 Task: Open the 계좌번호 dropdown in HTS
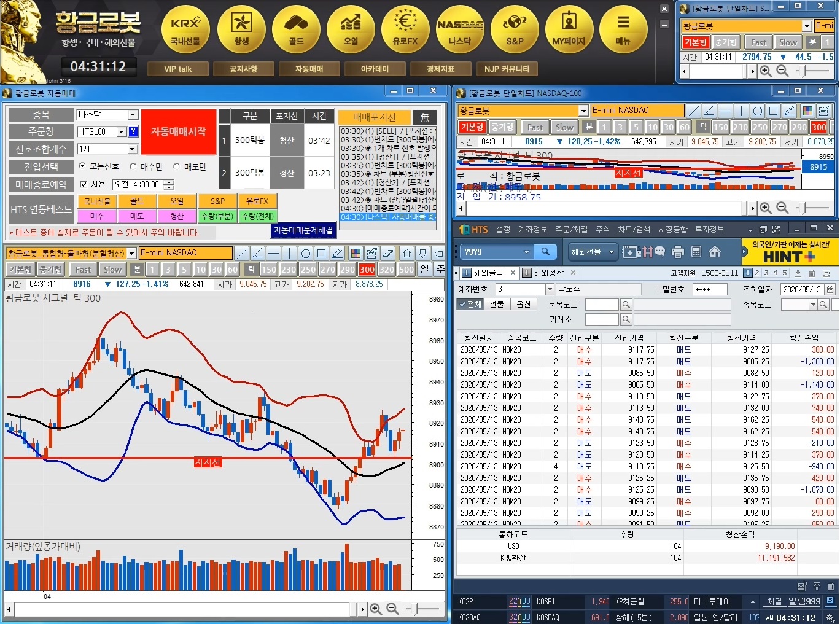point(550,289)
